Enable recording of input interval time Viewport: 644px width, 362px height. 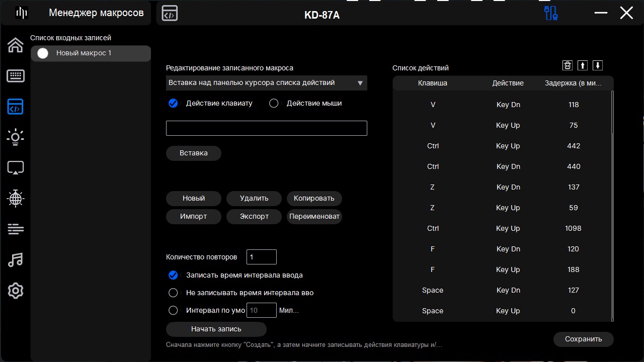pos(173,275)
